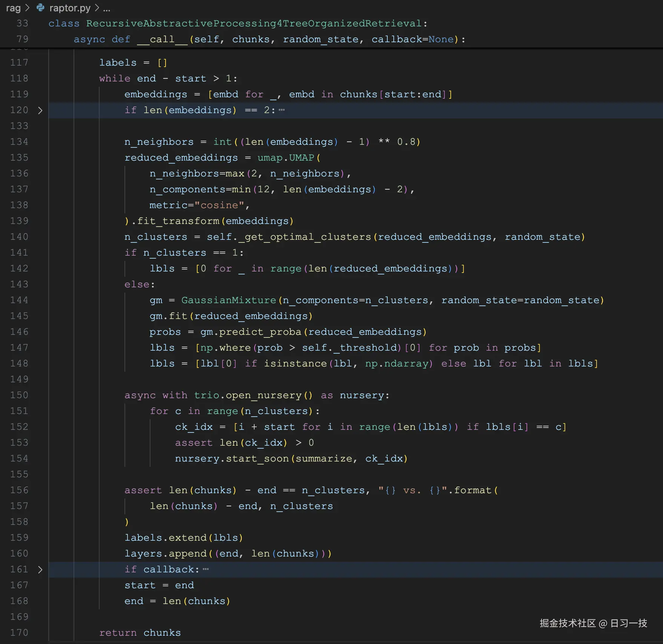The image size is (663, 644).
Task: Click the 'while end - start > 1:' line
Action: pyautogui.click(x=168, y=78)
